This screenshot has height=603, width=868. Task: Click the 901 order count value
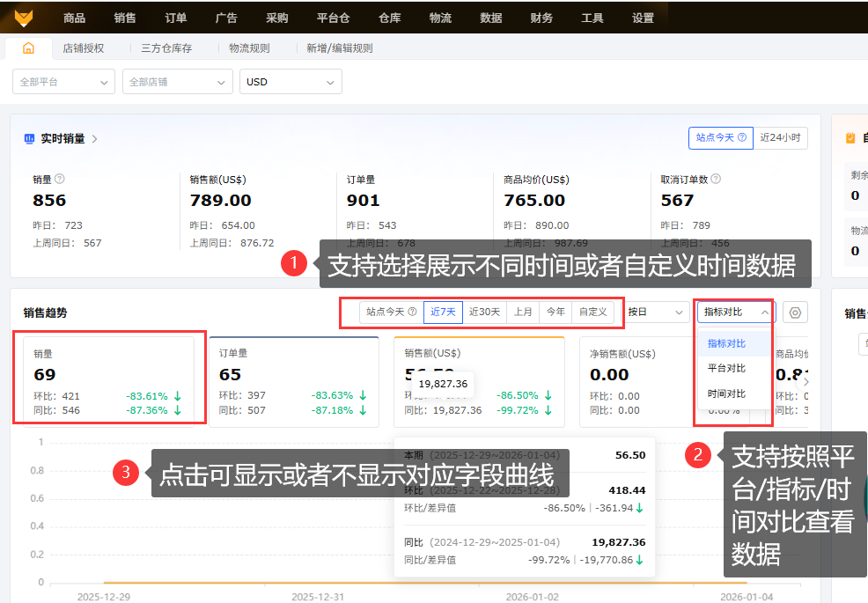tap(364, 201)
